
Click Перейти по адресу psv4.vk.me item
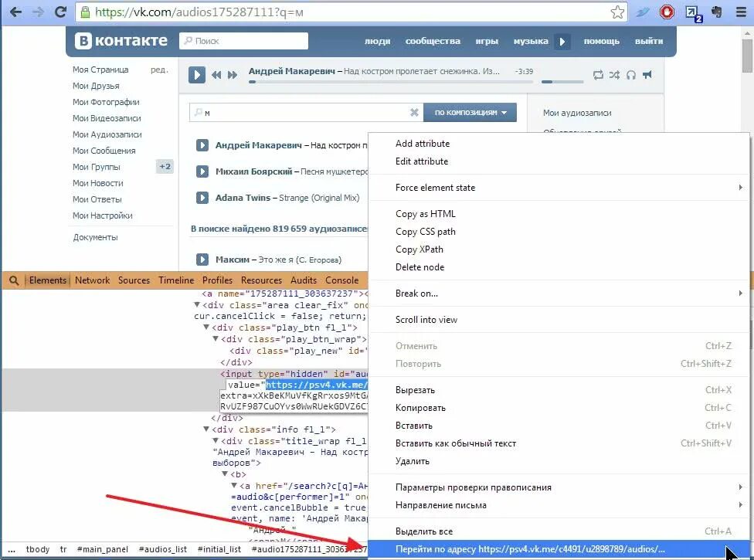click(559, 549)
